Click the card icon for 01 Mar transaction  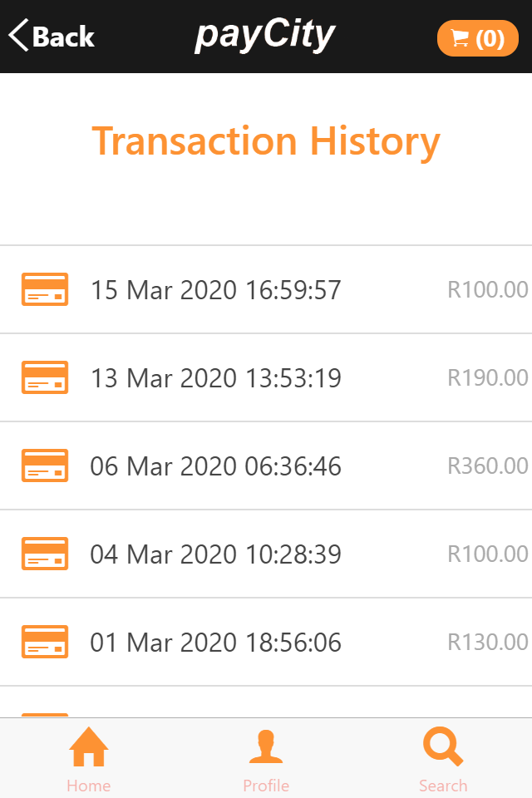44,642
